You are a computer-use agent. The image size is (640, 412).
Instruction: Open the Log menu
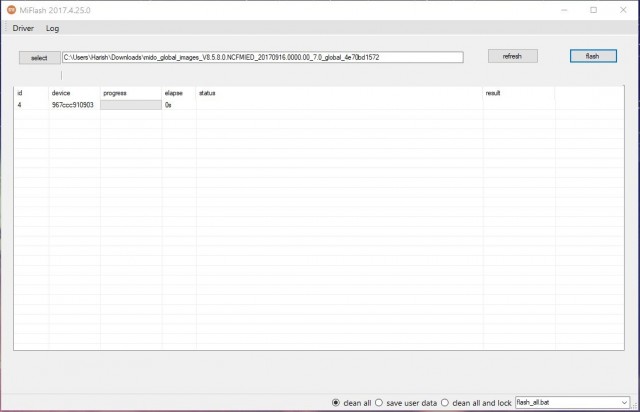tap(52, 28)
